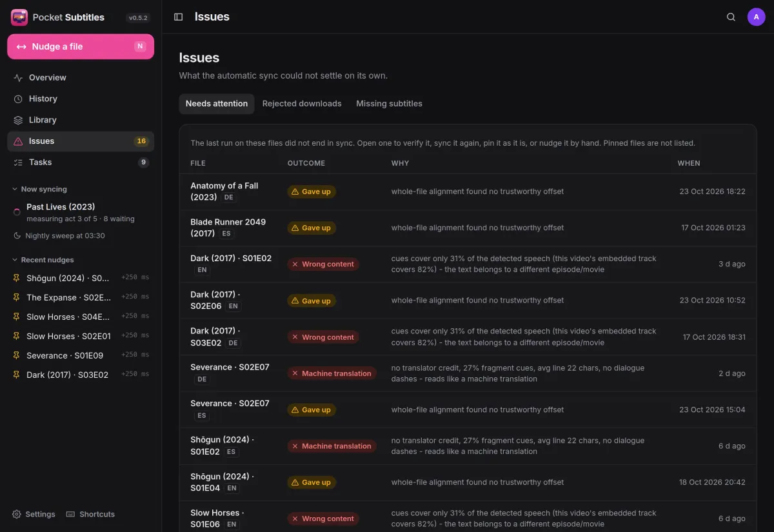Image resolution: width=774 pixels, height=532 pixels.
Task: Click the pin icon beside Dark S03E02 nudge
Action: coord(17,375)
